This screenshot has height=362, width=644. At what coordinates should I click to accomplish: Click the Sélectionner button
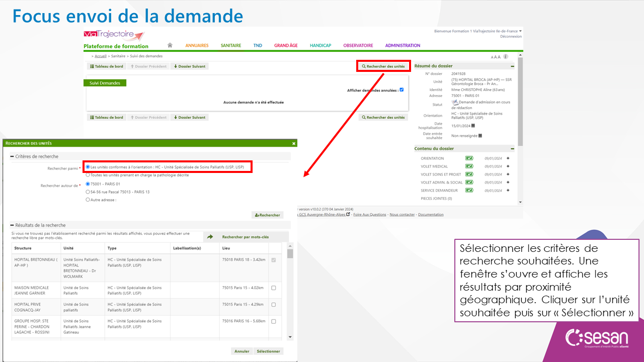pyautogui.click(x=268, y=351)
